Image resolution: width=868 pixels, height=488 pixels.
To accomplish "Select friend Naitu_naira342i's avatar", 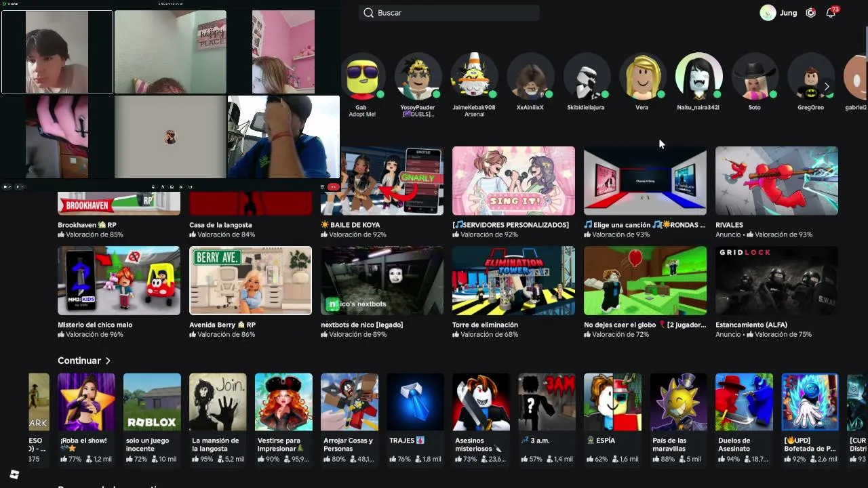I will 698,76.
